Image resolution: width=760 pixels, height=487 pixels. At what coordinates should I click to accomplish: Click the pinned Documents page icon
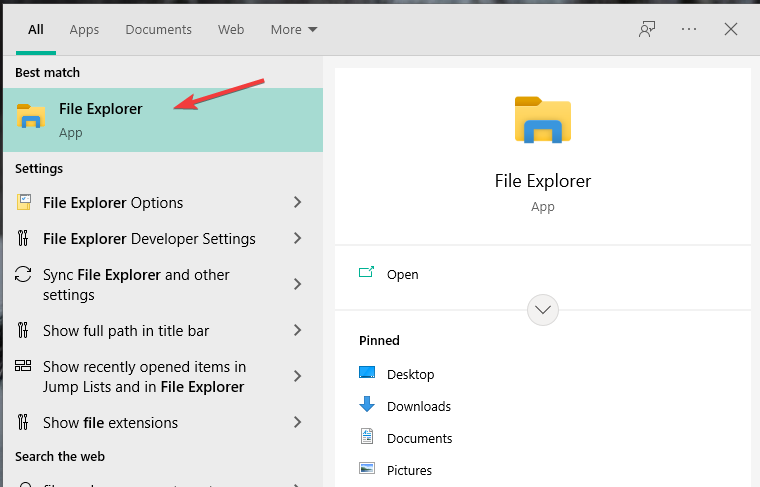point(367,436)
